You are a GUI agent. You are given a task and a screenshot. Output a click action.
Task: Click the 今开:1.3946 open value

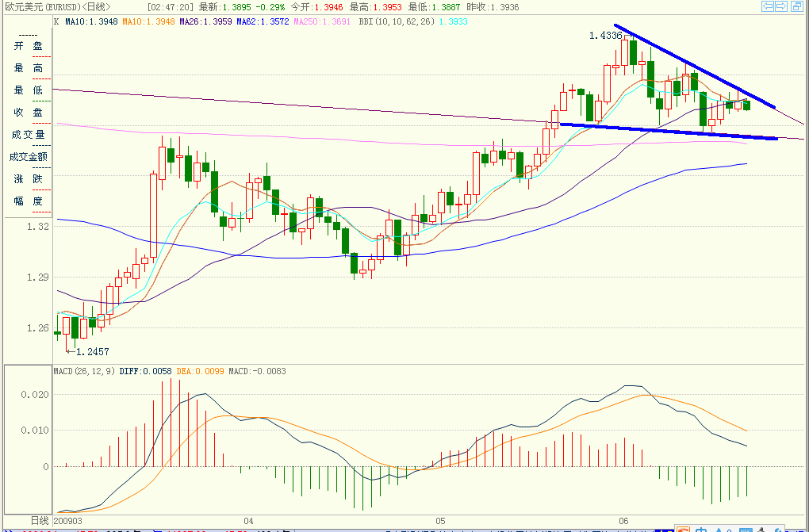pyautogui.click(x=318, y=7)
